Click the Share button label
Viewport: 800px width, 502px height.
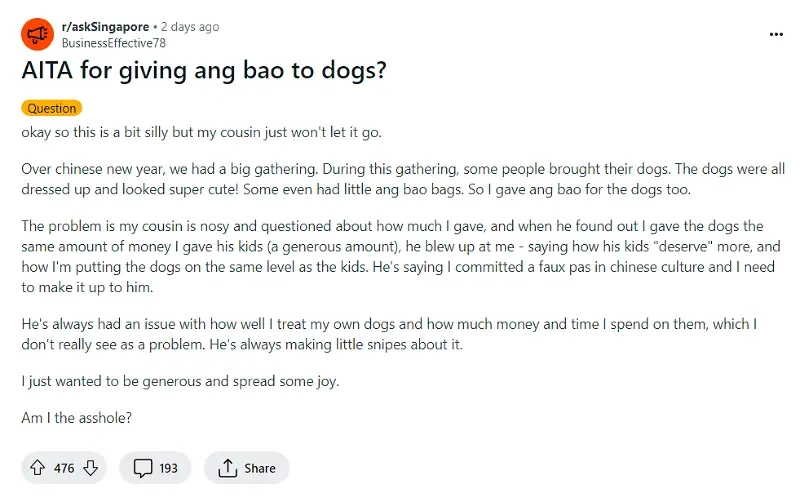coord(260,468)
